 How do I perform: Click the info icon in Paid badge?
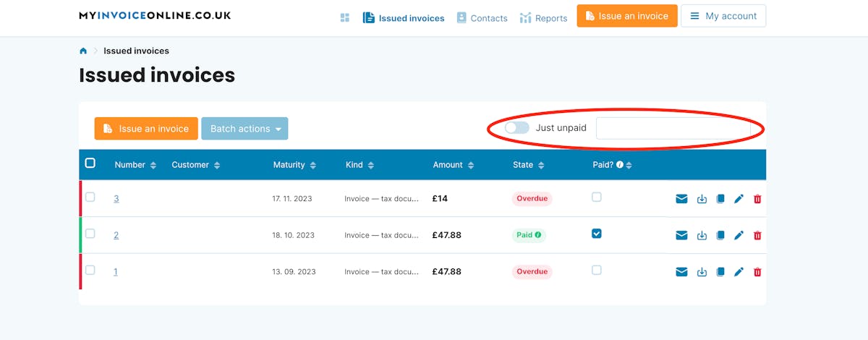(537, 235)
